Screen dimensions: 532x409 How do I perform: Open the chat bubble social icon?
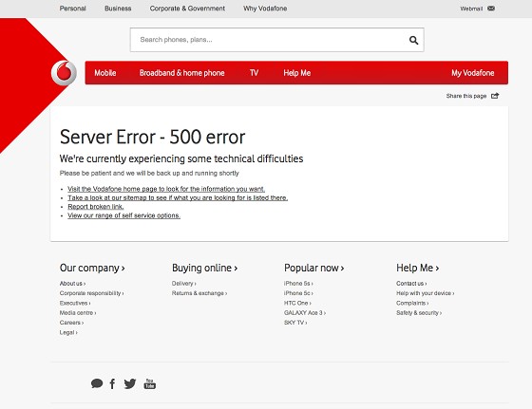[97, 383]
